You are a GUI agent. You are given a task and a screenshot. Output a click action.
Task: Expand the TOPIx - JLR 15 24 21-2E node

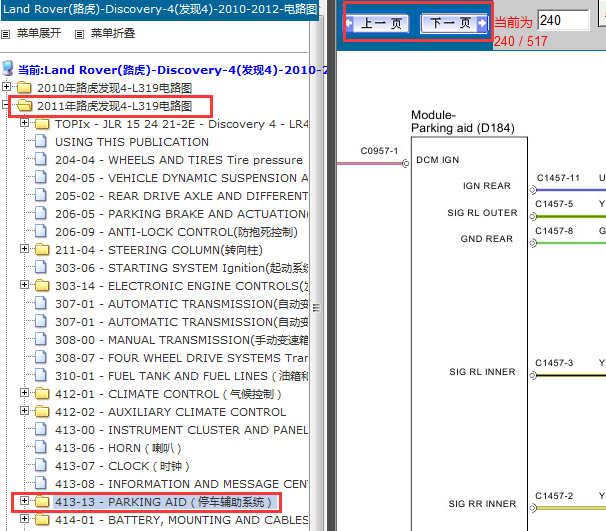(x=24, y=123)
